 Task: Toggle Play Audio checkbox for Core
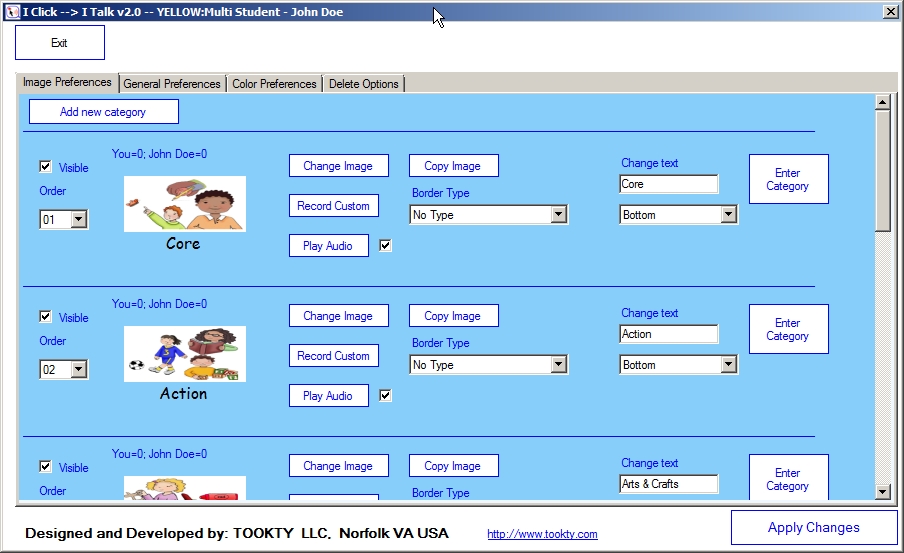(x=385, y=246)
